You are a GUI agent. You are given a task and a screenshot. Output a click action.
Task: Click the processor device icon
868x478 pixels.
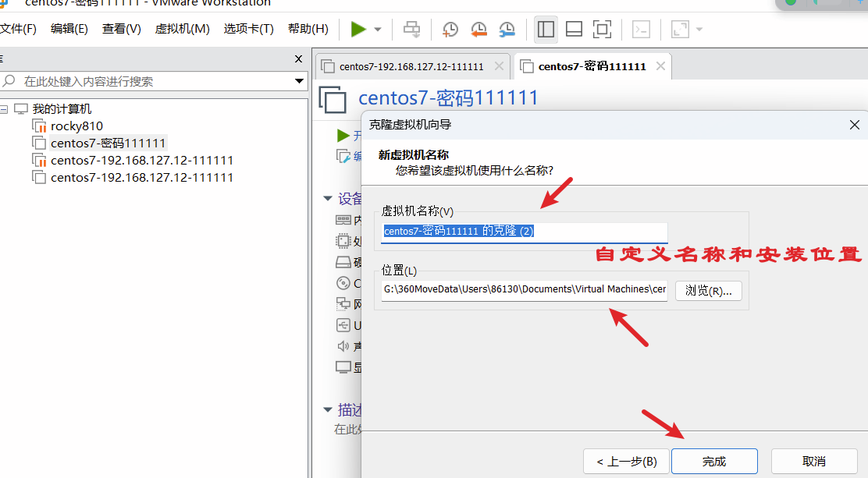[343, 241]
